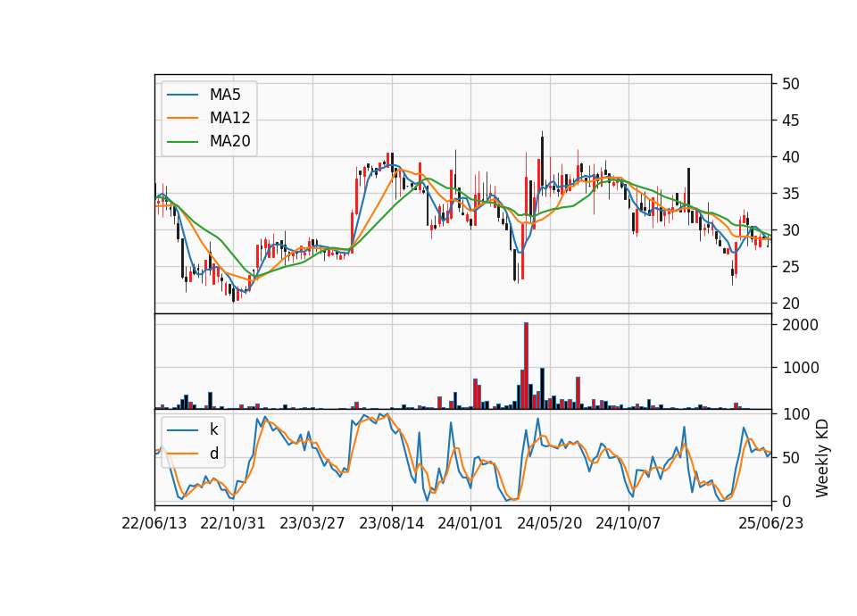Click the volume axis value 2000

800,325
